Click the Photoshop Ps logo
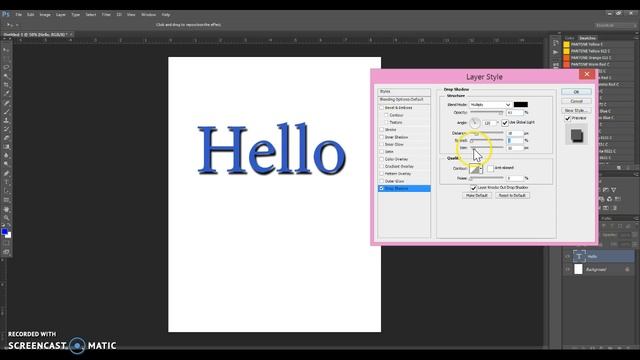640x360 pixels. [x=6, y=14]
